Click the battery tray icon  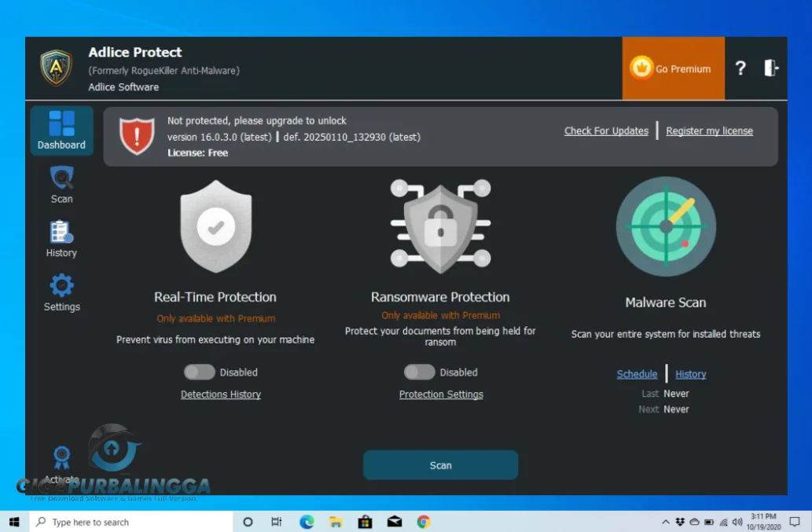709,522
